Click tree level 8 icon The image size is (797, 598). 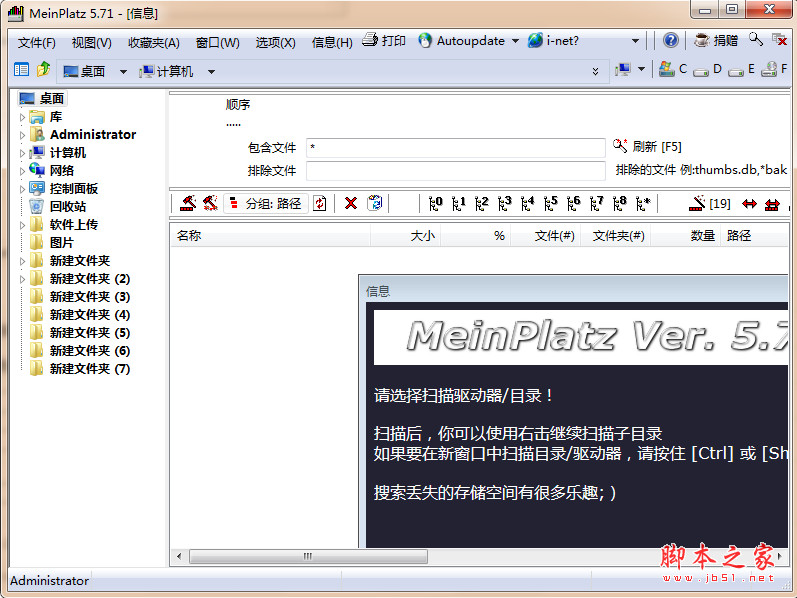click(x=620, y=203)
